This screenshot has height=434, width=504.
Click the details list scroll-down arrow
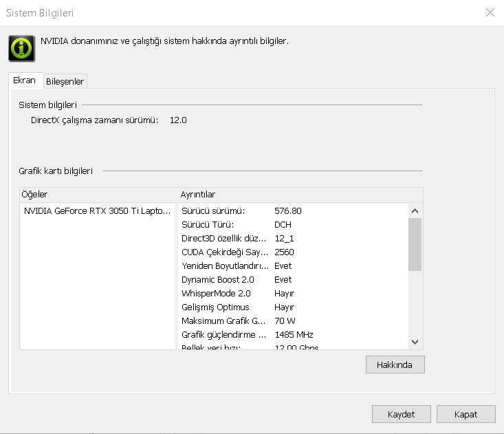tap(415, 342)
